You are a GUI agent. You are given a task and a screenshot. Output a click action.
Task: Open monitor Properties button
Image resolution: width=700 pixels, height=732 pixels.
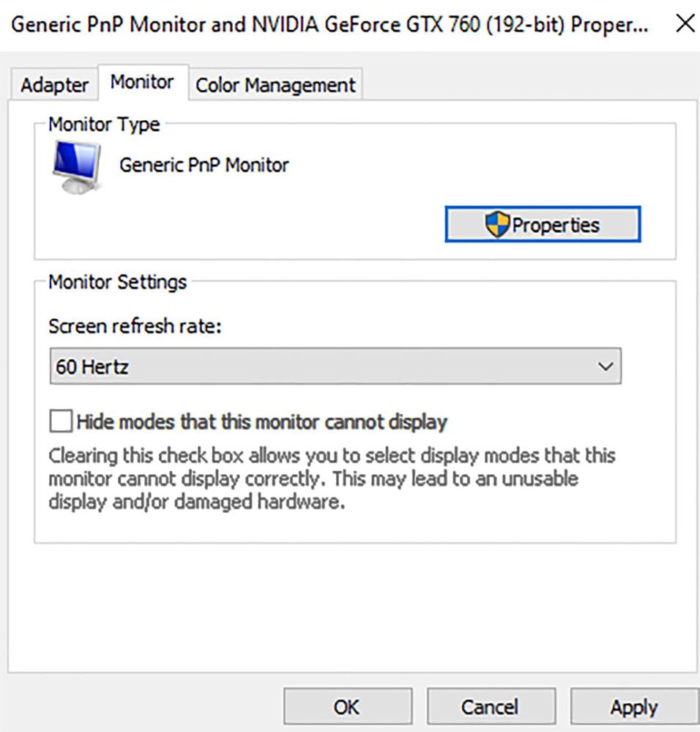coord(543,225)
